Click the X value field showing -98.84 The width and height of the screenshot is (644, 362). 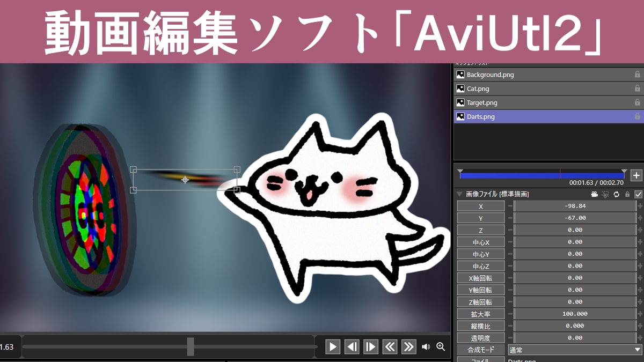coord(575,206)
